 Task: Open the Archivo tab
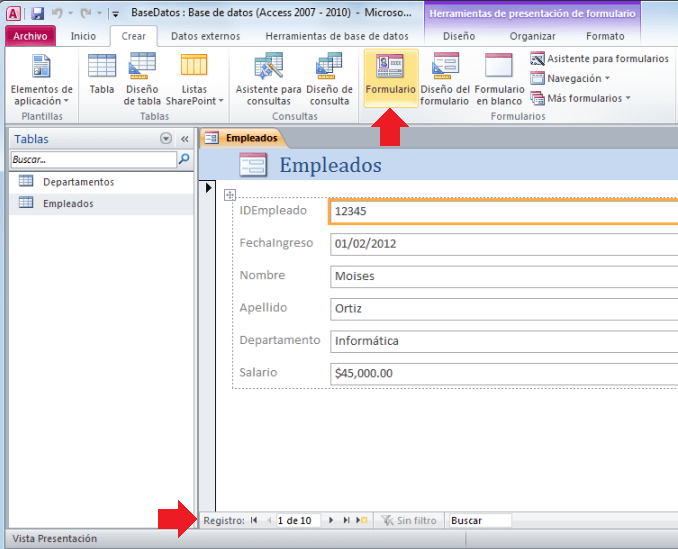coord(30,36)
